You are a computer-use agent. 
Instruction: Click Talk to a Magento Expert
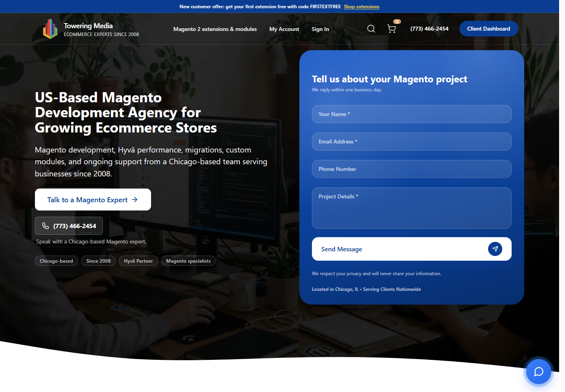click(93, 200)
